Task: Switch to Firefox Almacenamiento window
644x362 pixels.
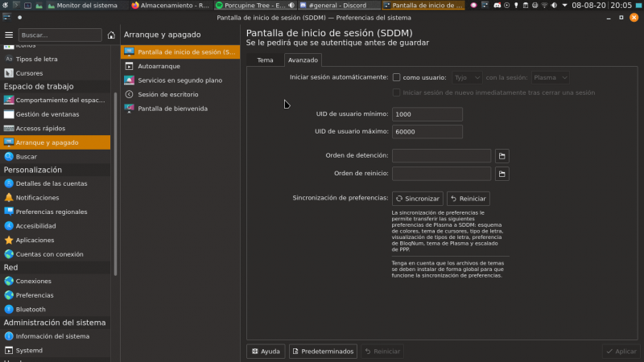Action: coord(171,6)
